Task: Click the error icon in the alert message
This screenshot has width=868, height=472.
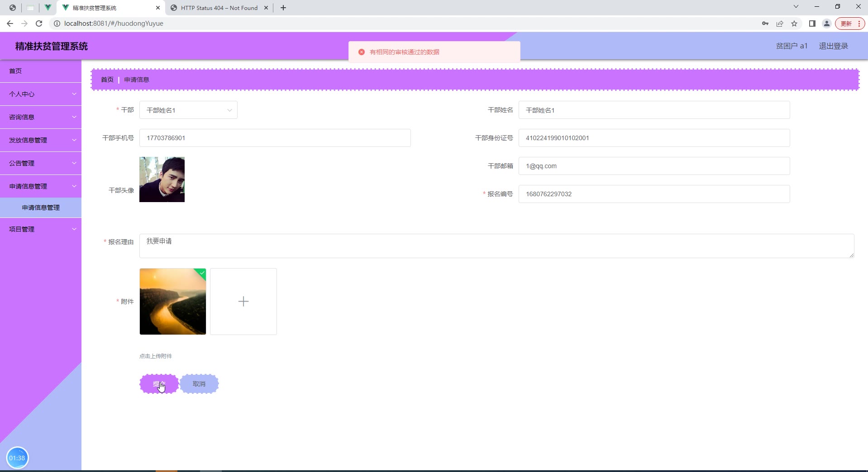Action: [x=362, y=52]
